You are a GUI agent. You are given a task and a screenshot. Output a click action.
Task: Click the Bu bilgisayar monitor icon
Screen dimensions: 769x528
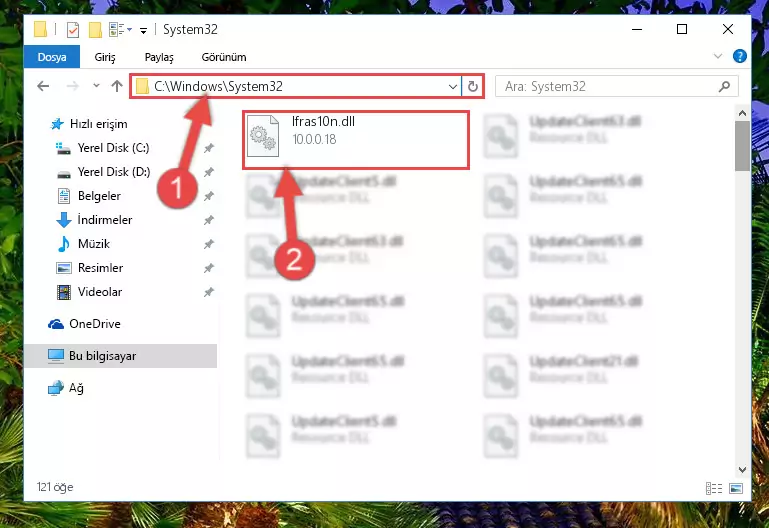(x=56, y=356)
